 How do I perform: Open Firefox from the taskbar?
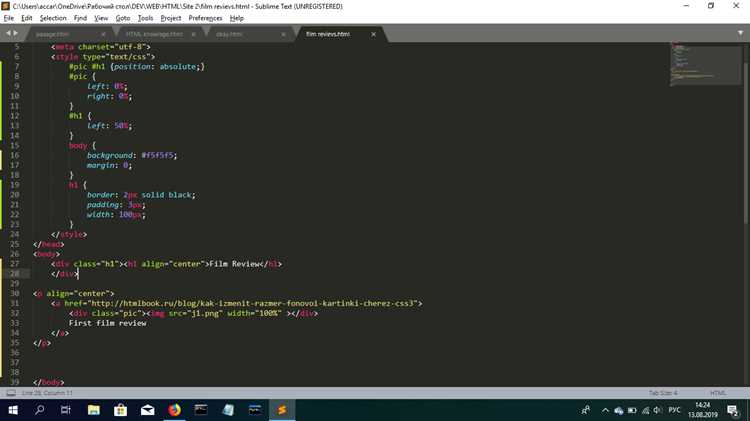point(175,410)
